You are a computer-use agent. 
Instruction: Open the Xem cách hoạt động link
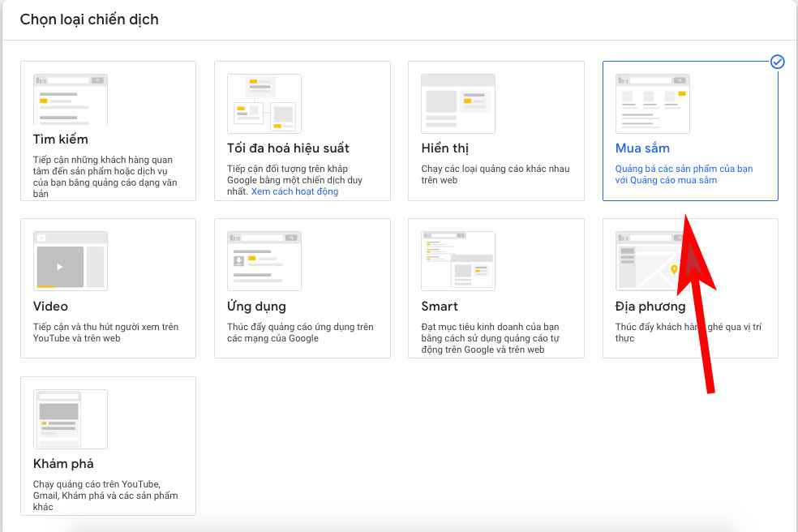[x=294, y=191]
